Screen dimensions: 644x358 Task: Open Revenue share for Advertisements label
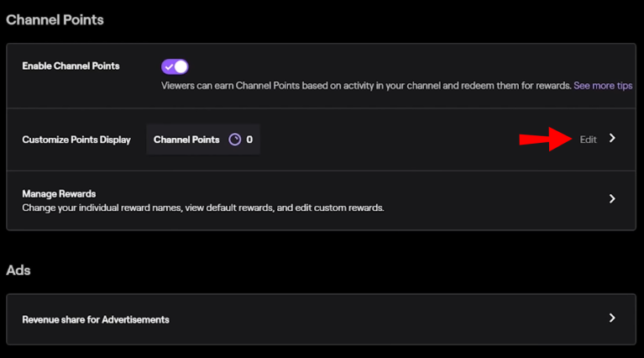point(96,320)
